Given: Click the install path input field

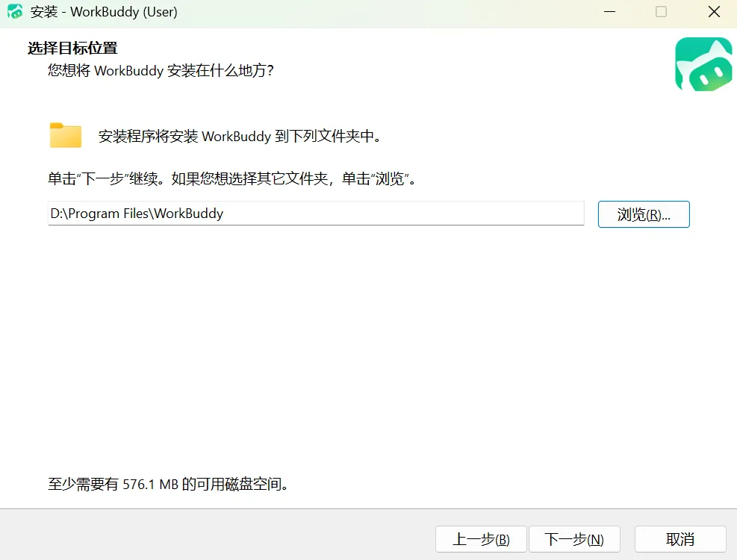Looking at the screenshot, I should (x=316, y=214).
